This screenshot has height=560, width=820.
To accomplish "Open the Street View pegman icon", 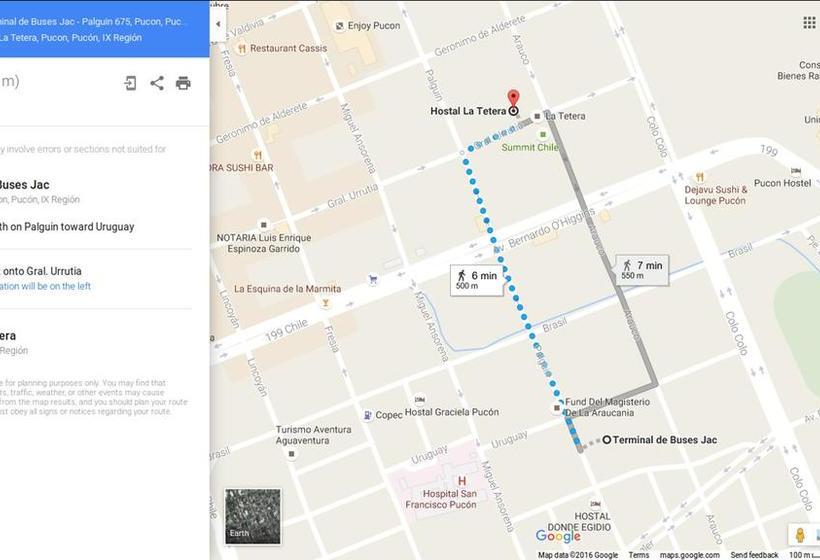I will point(800,535).
